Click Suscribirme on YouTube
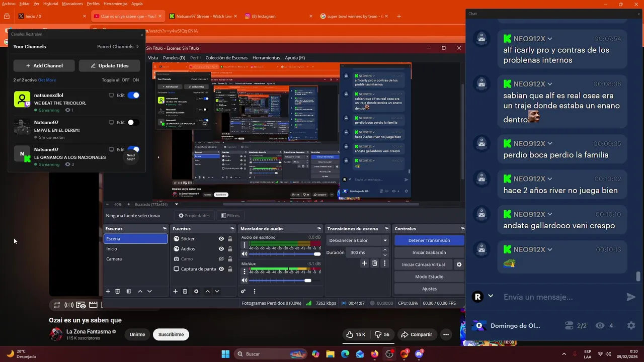This screenshot has width=644, height=362. pos(171,334)
